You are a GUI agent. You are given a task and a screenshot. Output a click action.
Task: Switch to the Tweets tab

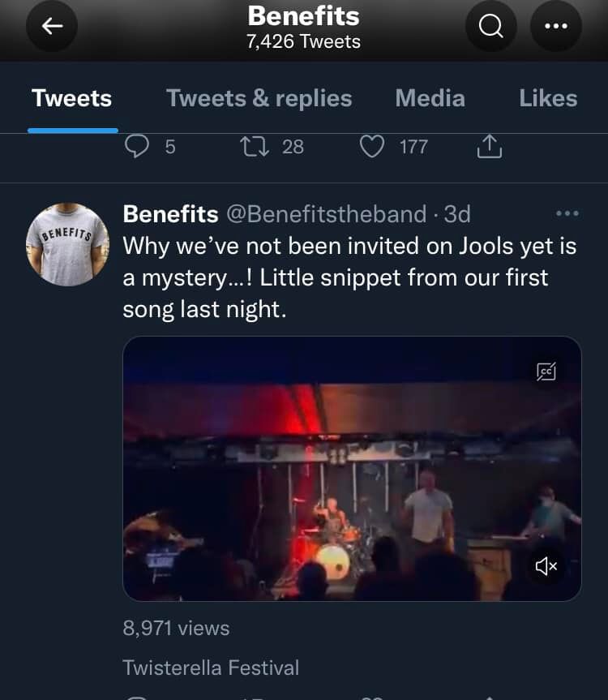pos(72,98)
